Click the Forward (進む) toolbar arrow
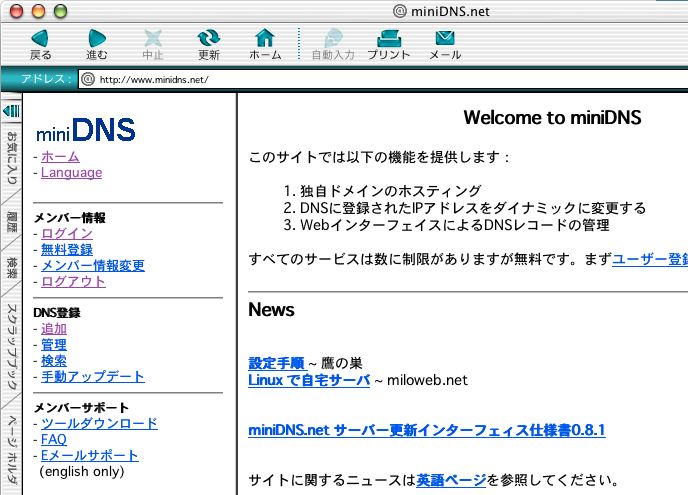This screenshot has height=495, width=688. (97, 39)
